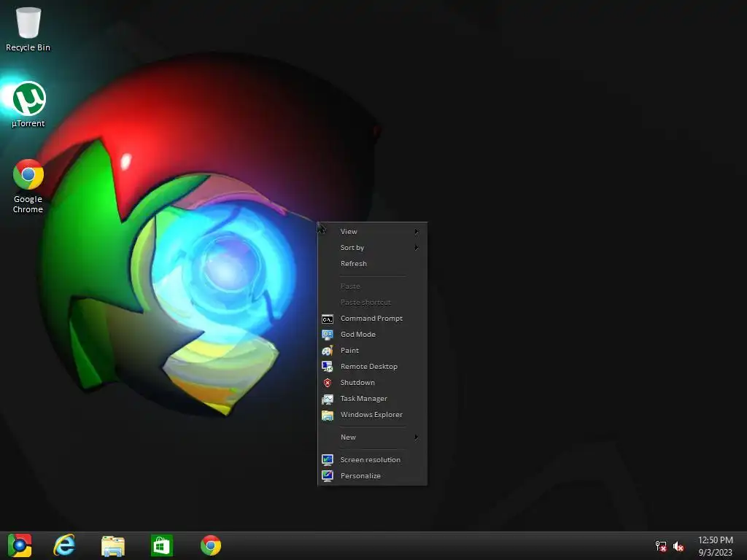Launch Internet Explorer from the taskbar
Screen dimensions: 747x560
[x=64, y=545]
